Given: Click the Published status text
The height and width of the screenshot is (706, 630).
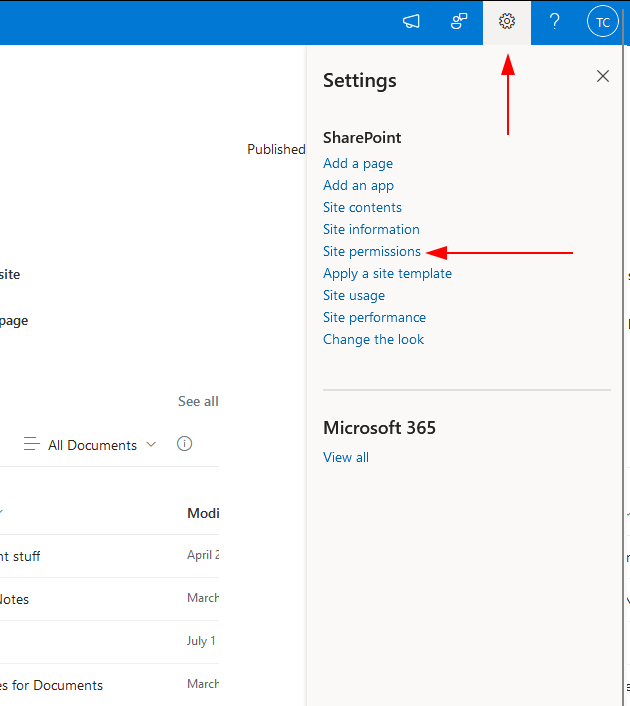Looking at the screenshot, I should click(276, 149).
